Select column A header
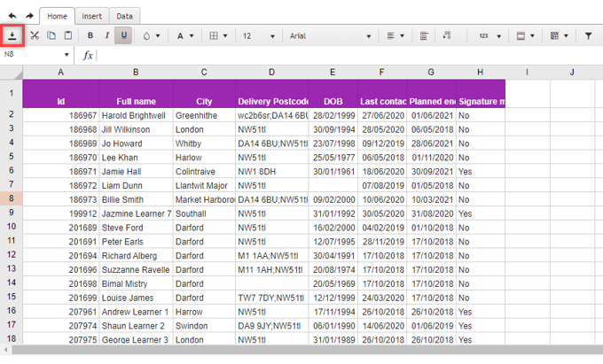This screenshot has height=364, width=603. [61, 73]
